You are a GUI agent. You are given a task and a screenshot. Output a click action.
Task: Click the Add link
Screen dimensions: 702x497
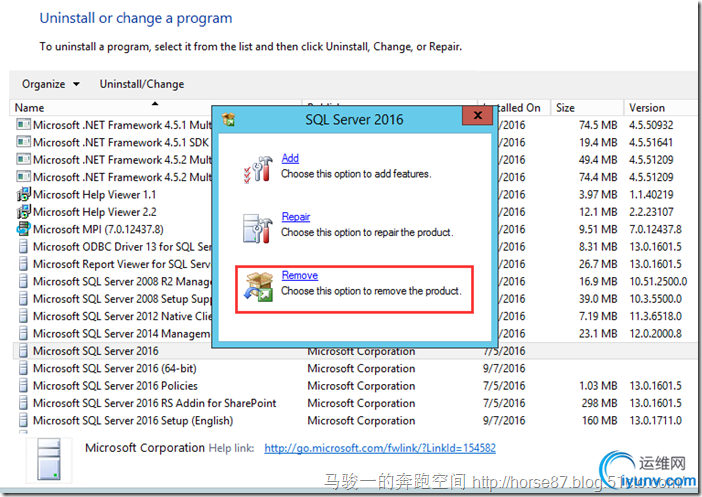click(290, 158)
